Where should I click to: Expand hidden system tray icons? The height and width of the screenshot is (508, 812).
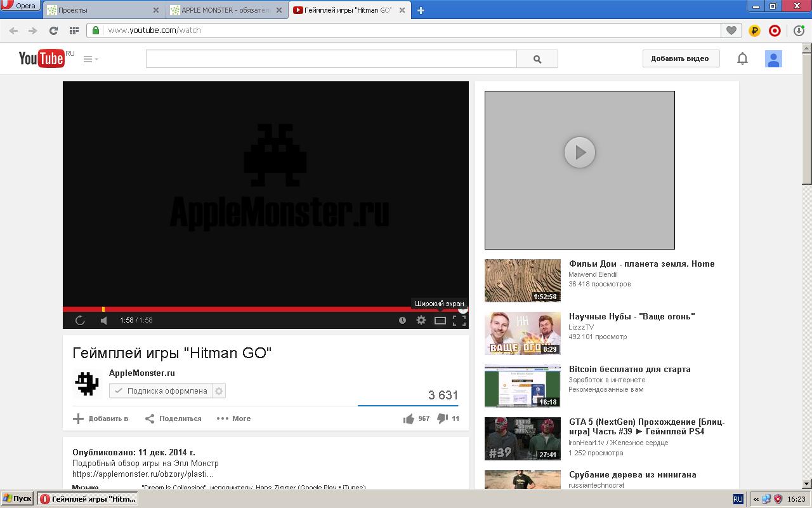click(756, 499)
